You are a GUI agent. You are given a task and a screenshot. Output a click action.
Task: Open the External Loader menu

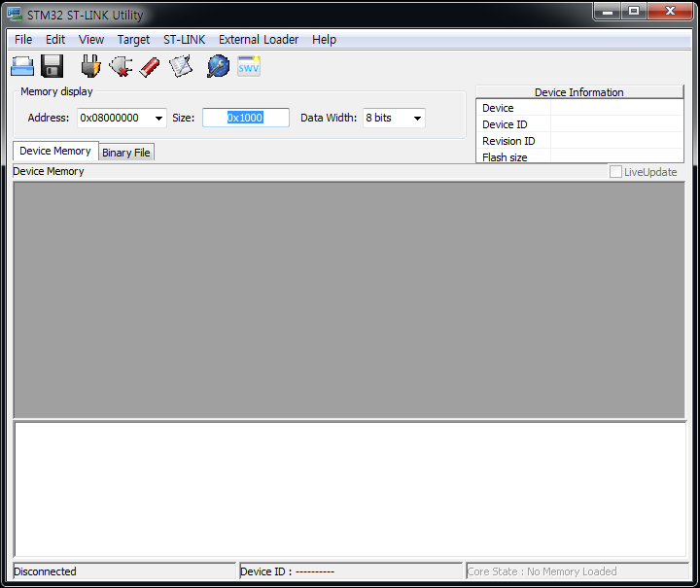259,40
